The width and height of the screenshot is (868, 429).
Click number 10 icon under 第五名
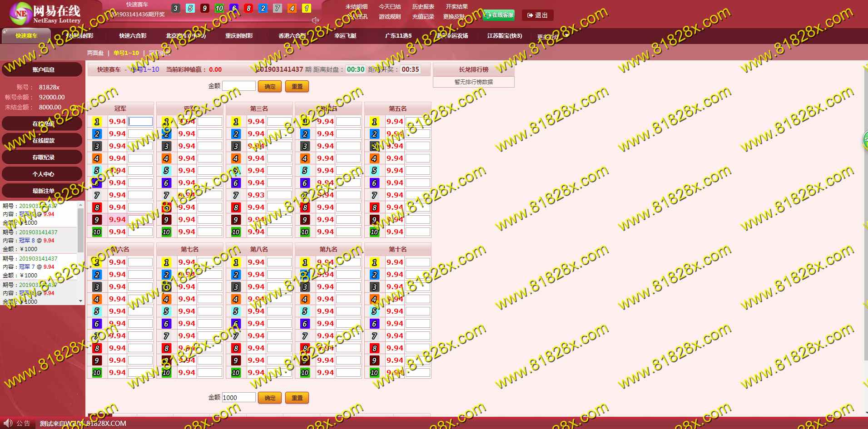[x=374, y=232]
